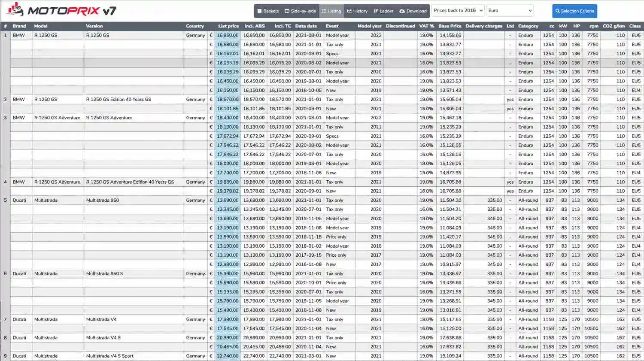Click the Incl. TC column header
The height and width of the screenshot is (361, 644).
click(x=283, y=26)
